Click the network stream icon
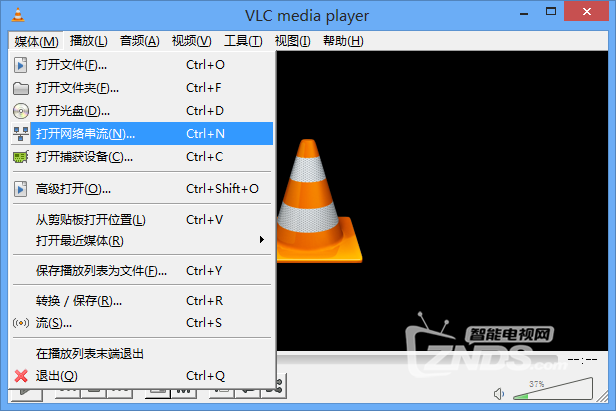Screen dimensions: 616x411 tap(20, 134)
